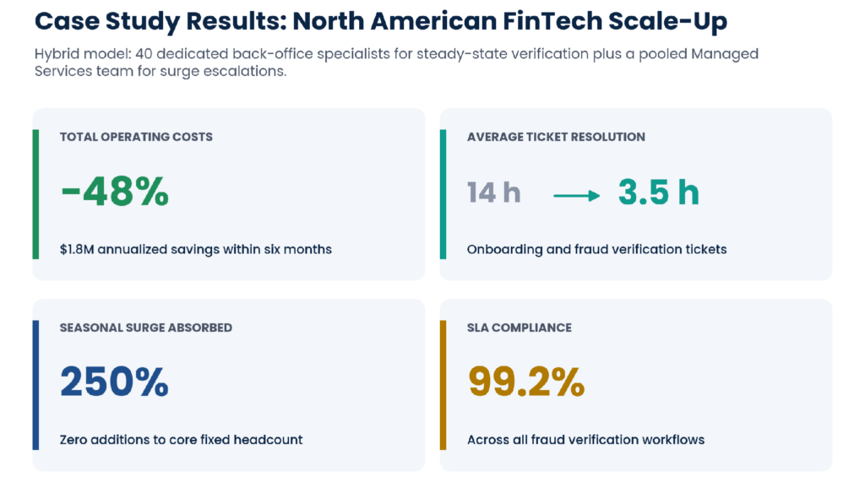Screen dimensions: 865x504
Task: Click the blue accent bar on surge card
Action: coord(35,385)
